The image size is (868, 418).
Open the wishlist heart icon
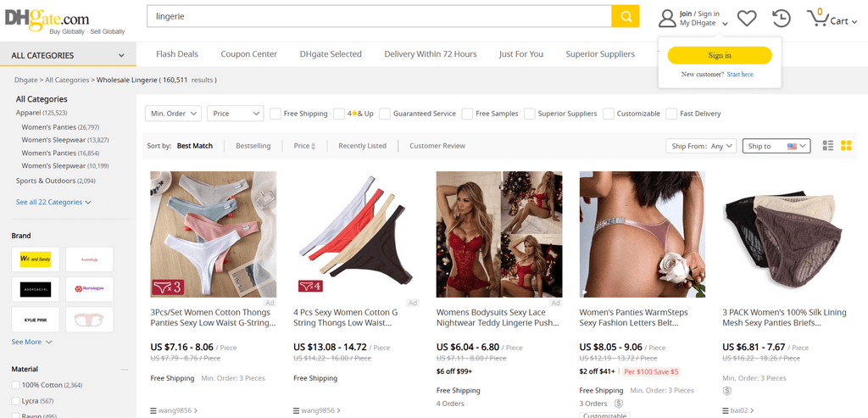coord(747,19)
